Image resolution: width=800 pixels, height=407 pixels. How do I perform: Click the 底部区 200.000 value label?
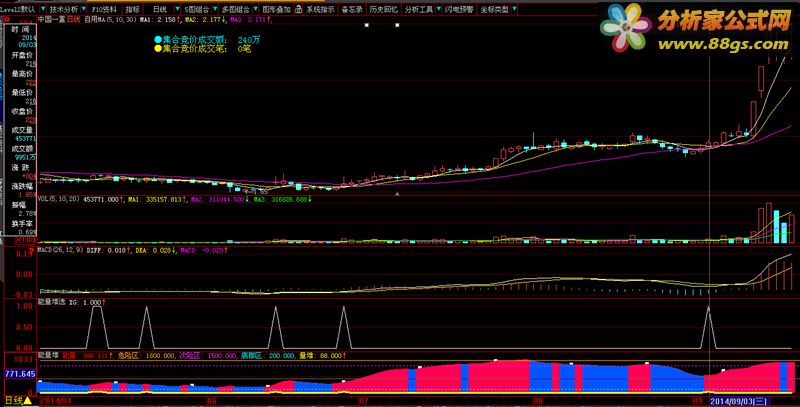point(268,355)
